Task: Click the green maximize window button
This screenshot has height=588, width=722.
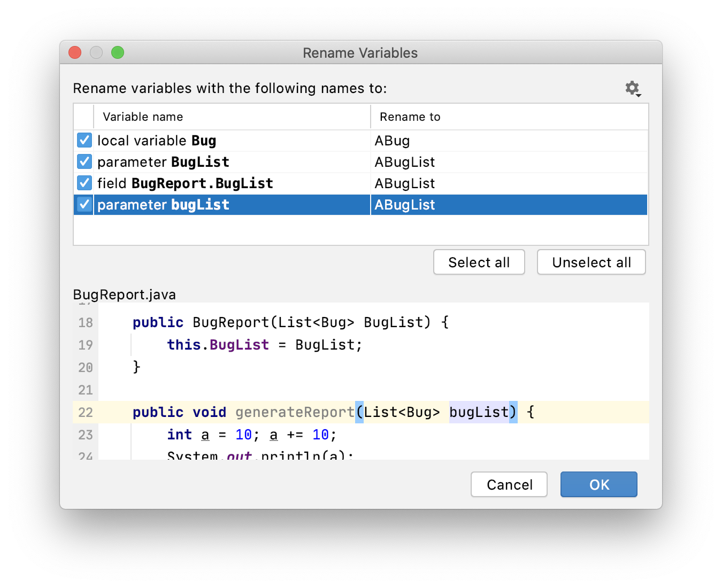Action: coord(118,52)
